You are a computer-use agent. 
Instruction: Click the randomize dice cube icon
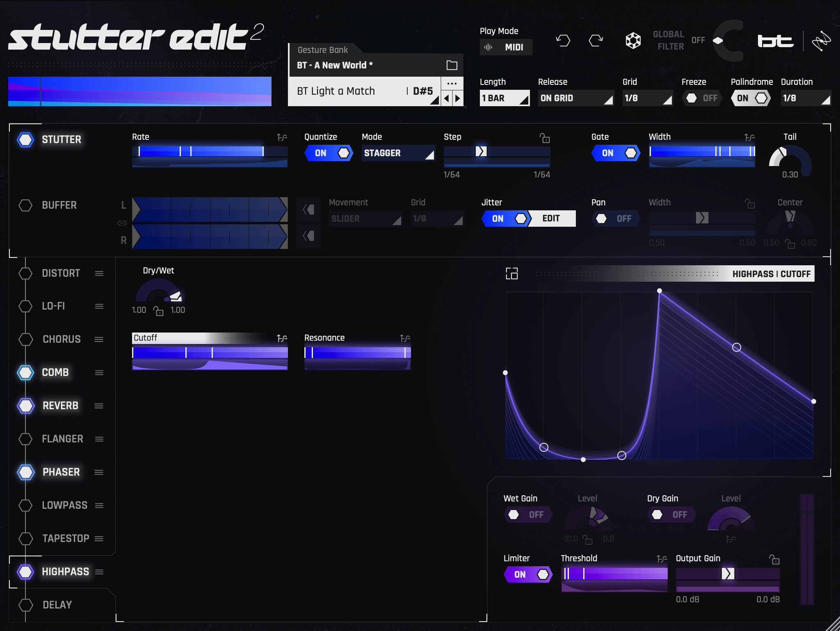pyautogui.click(x=633, y=40)
